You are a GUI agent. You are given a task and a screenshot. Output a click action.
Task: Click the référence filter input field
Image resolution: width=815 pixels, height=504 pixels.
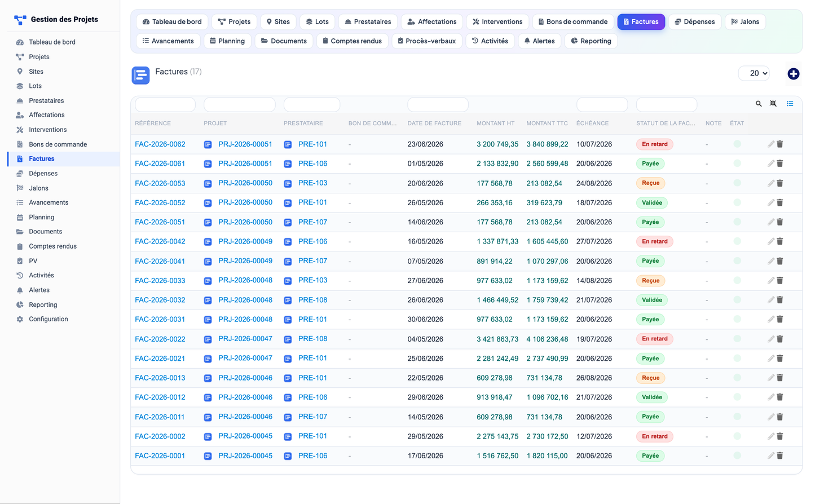tap(165, 104)
